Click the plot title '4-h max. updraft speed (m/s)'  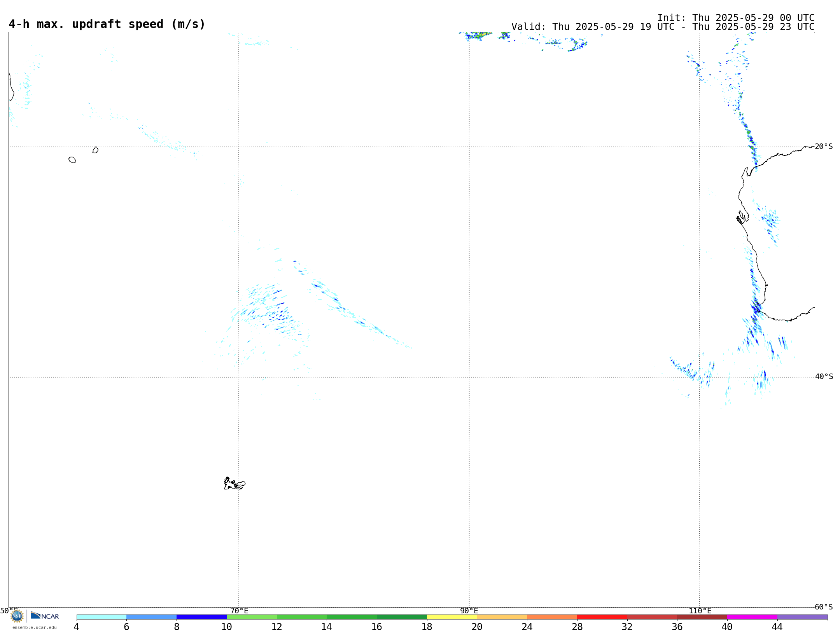coord(107,24)
